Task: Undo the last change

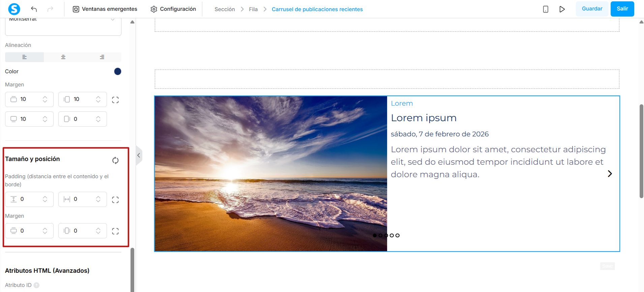Action: (x=34, y=9)
